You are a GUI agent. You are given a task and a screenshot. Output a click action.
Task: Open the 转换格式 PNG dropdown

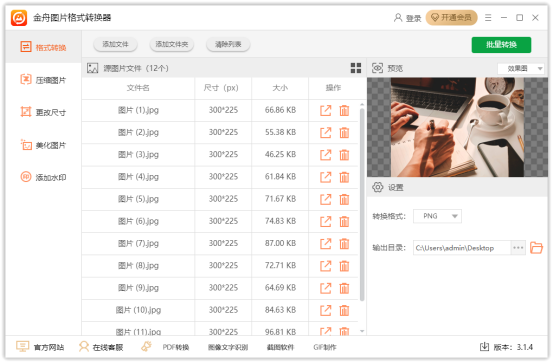pyautogui.click(x=437, y=216)
